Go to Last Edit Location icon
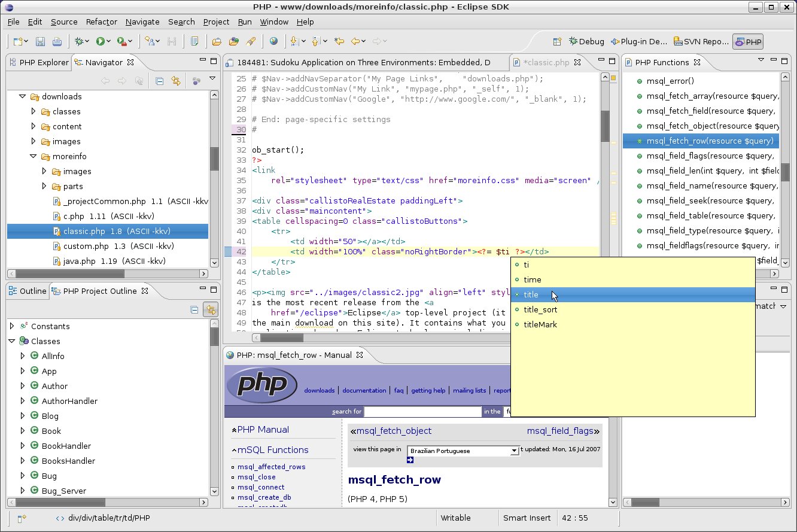The height and width of the screenshot is (532, 797). [x=339, y=41]
